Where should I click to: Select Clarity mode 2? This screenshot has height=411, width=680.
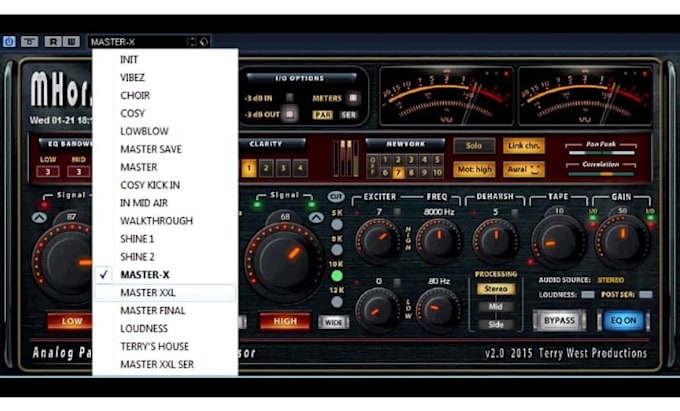coord(266,168)
